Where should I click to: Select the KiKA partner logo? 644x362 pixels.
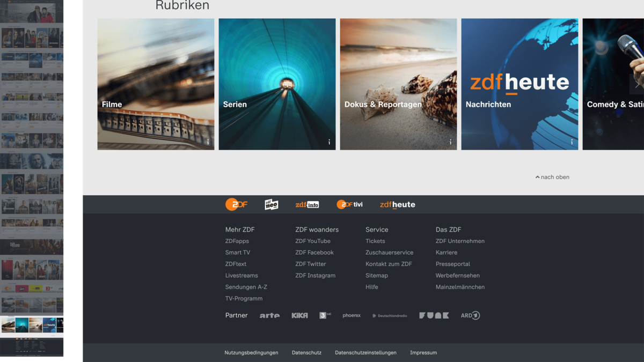pyautogui.click(x=299, y=315)
